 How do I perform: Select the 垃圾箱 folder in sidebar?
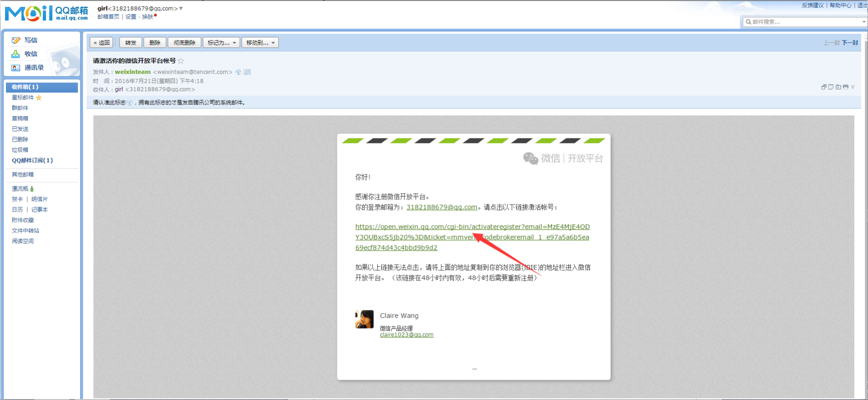(x=20, y=150)
